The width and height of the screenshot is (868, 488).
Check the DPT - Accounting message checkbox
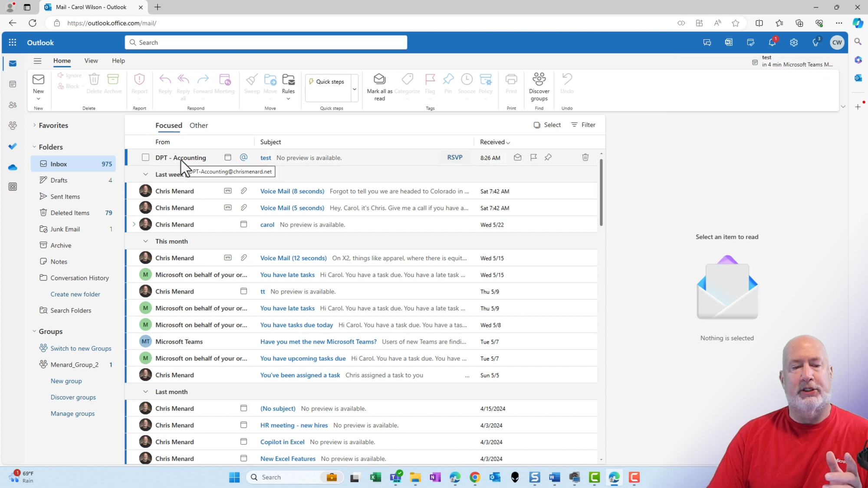point(145,157)
